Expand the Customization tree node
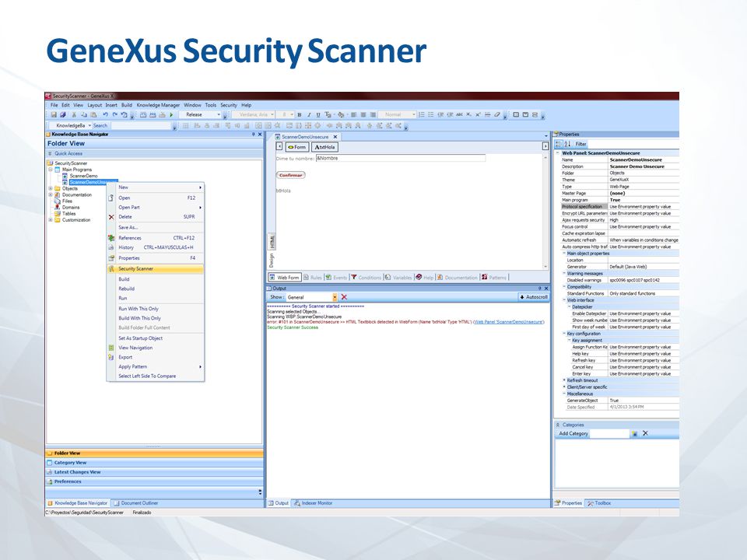This screenshot has width=747, height=560. [x=51, y=220]
